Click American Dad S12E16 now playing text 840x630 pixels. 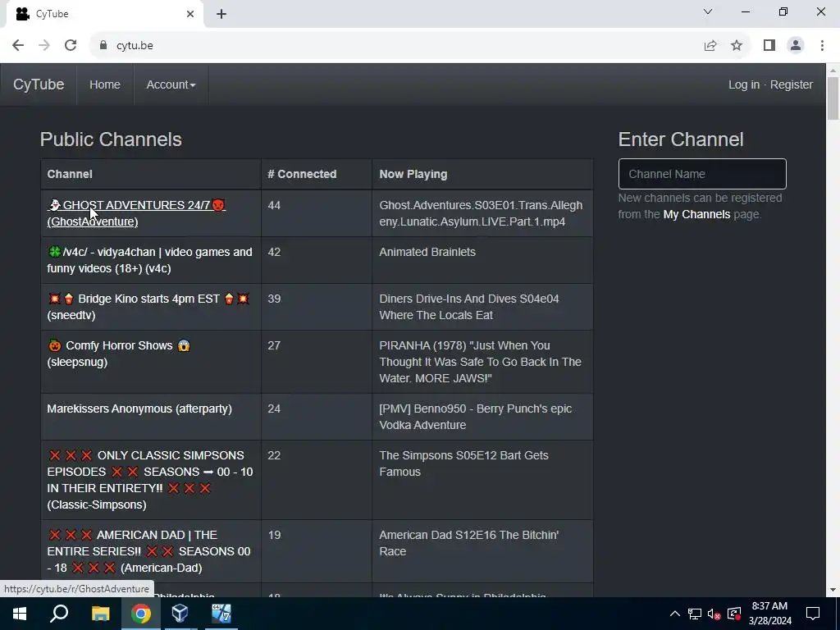tap(469, 543)
